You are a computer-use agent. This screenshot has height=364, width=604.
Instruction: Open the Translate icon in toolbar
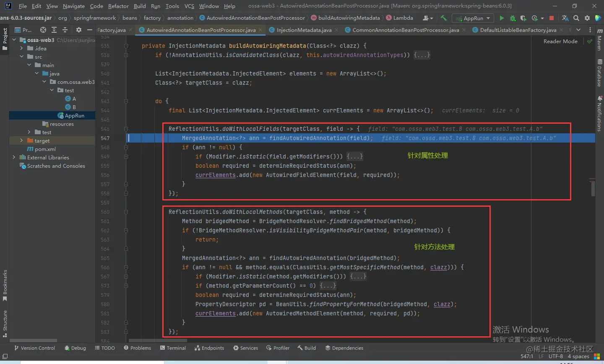[x=565, y=18]
